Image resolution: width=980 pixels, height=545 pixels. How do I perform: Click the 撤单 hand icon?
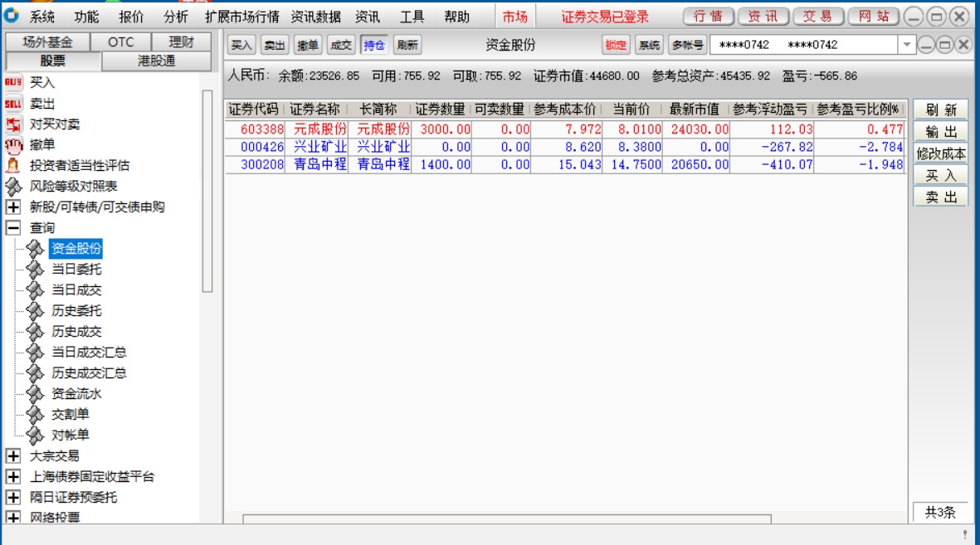click(13, 145)
